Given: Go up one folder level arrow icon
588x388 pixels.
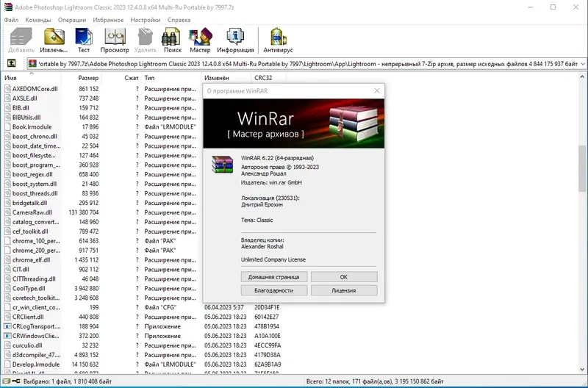Looking at the screenshot, I should click(x=12, y=63).
